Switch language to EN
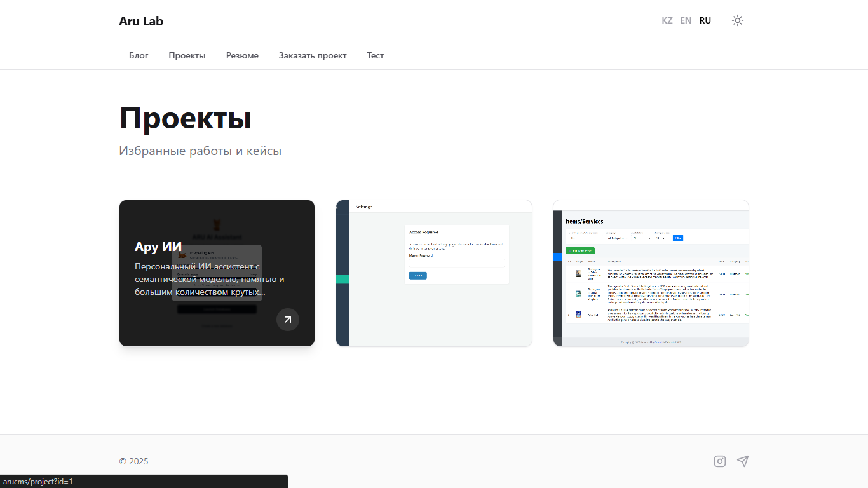868x488 pixels. (x=686, y=20)
